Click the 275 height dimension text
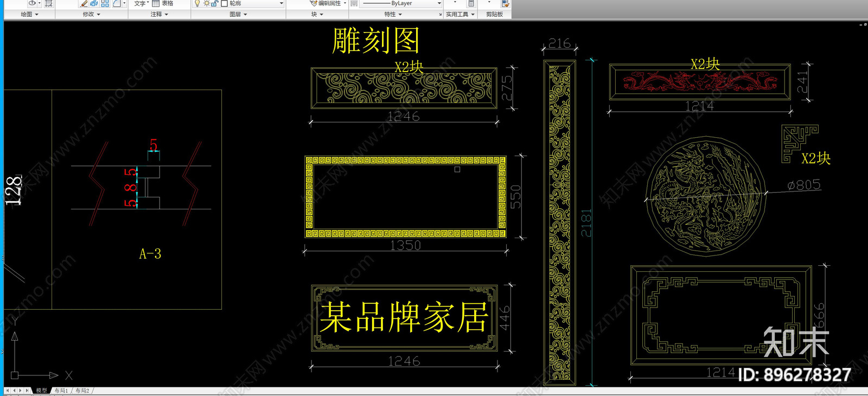Screen dimensions: 868x396 pyautogui.click(x=507, y=87)
